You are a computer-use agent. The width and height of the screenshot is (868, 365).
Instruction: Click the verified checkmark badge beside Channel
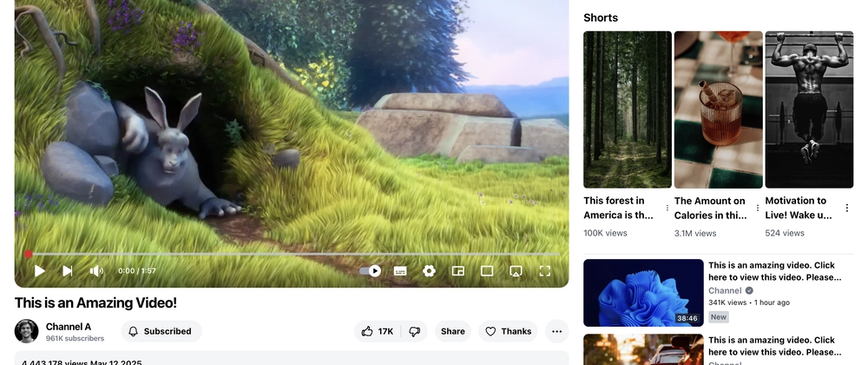pyautogui.click(x=749, y=291)
